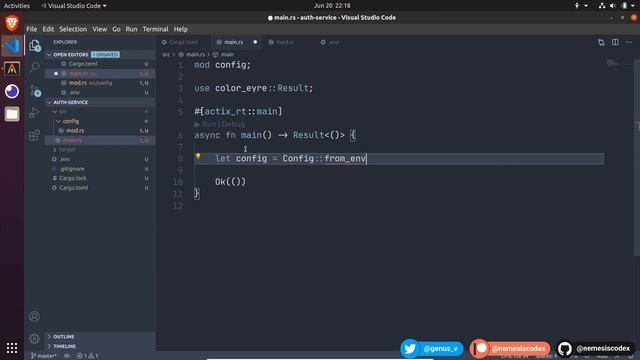Open the Explorer view in activity bar
The height and width of the screenshot is (360, 640).
coord(35,45)
